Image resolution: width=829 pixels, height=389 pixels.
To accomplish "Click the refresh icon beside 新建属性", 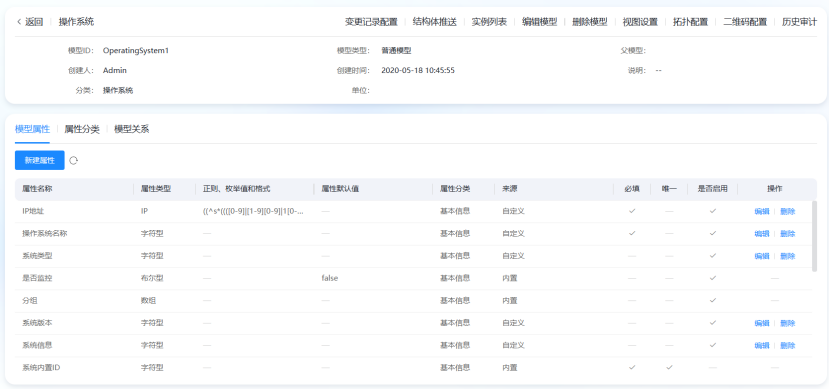I will coord(73,160).
